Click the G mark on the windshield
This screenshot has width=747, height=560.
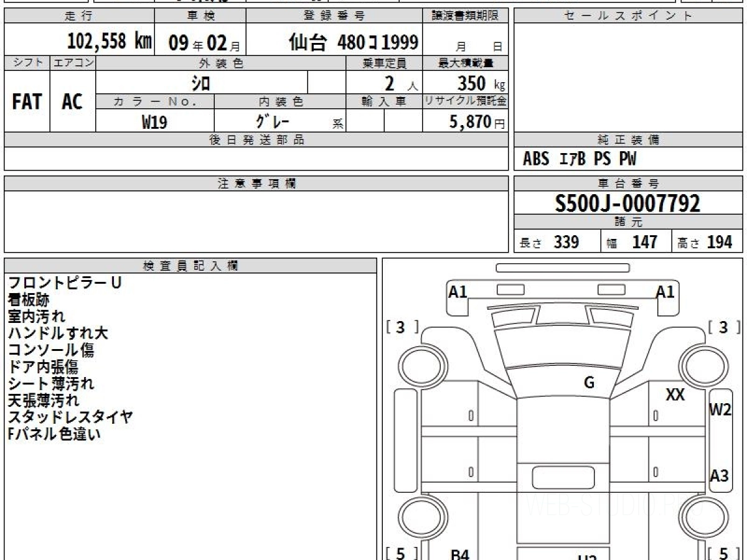(589, 383)
